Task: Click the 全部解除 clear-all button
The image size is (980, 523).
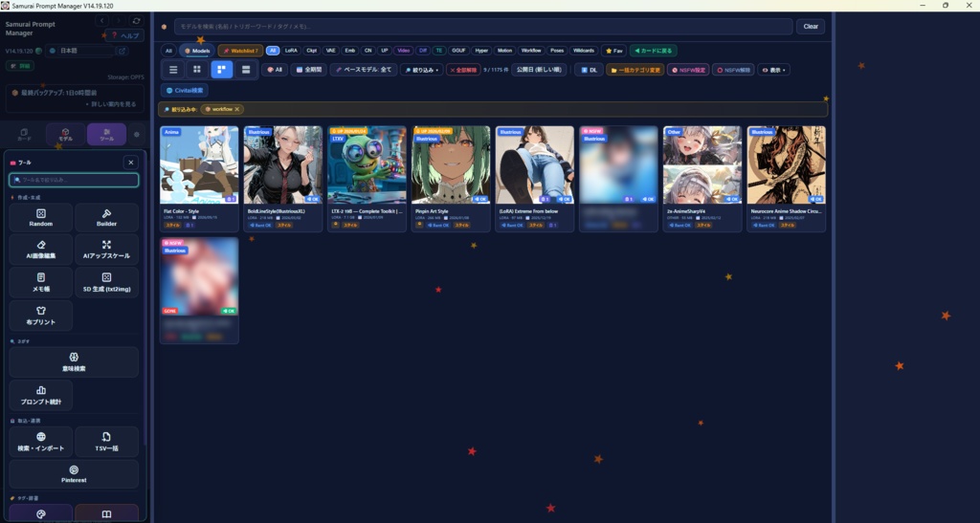Action: (463, 70)
